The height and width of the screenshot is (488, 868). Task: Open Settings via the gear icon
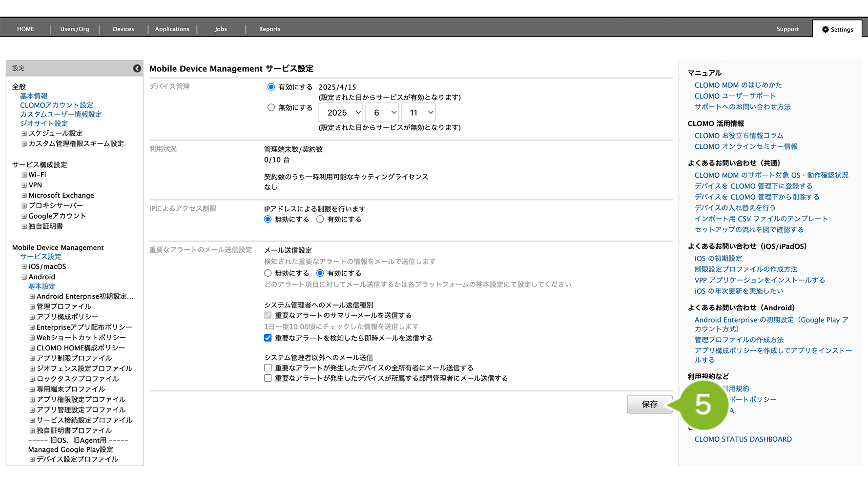tap(825, 29)
